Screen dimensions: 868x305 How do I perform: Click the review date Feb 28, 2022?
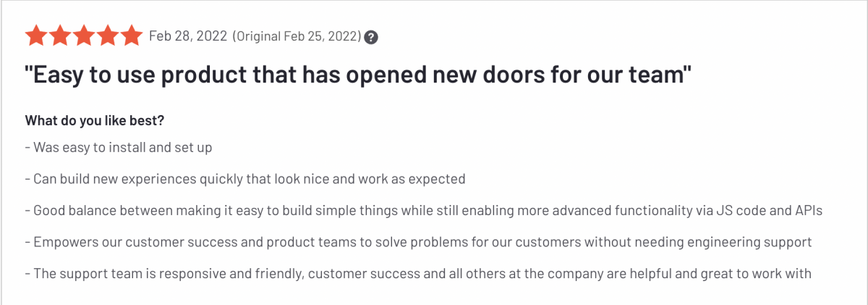(x=187, y=36)
